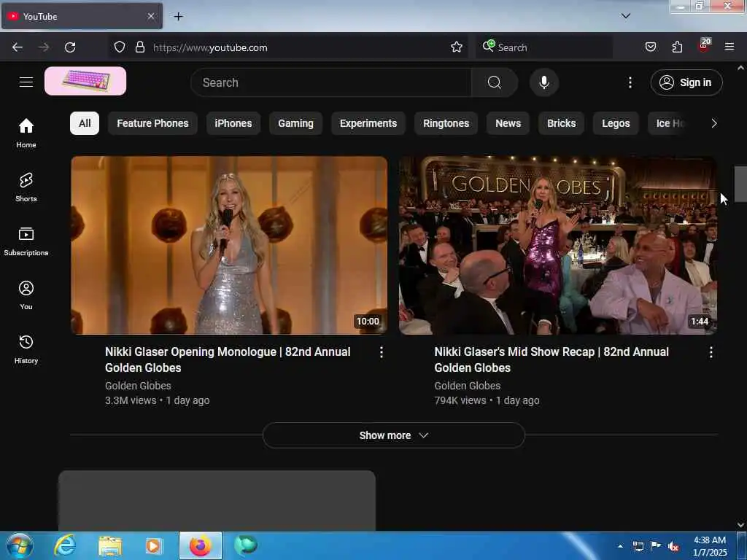Select the Legos chip
747x560 pixels.
click(x=616, y=123)
